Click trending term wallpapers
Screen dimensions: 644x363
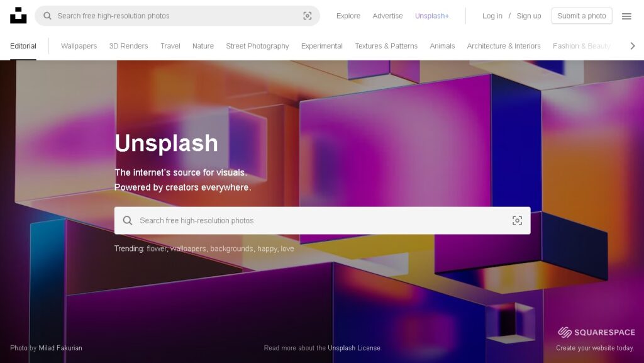point(189,249)
